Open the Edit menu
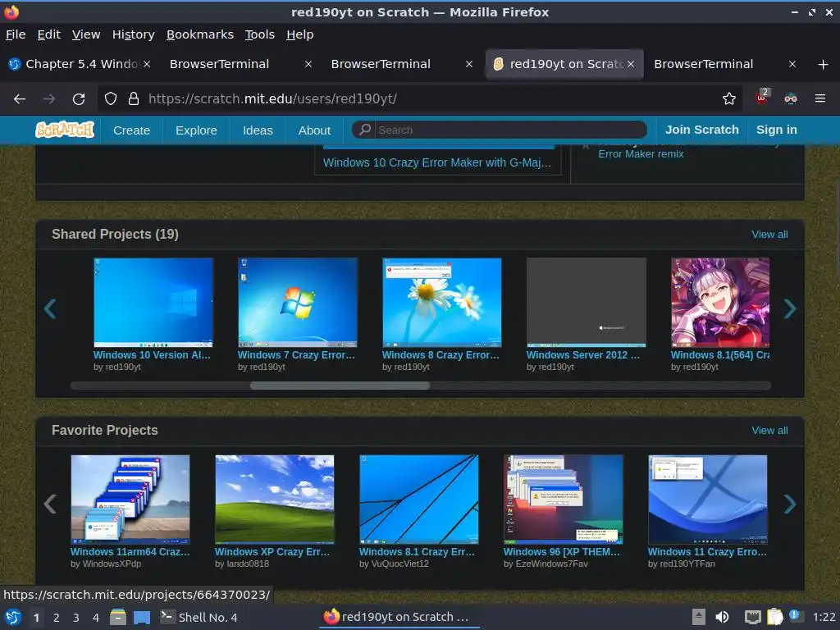 tap(48, 34)
